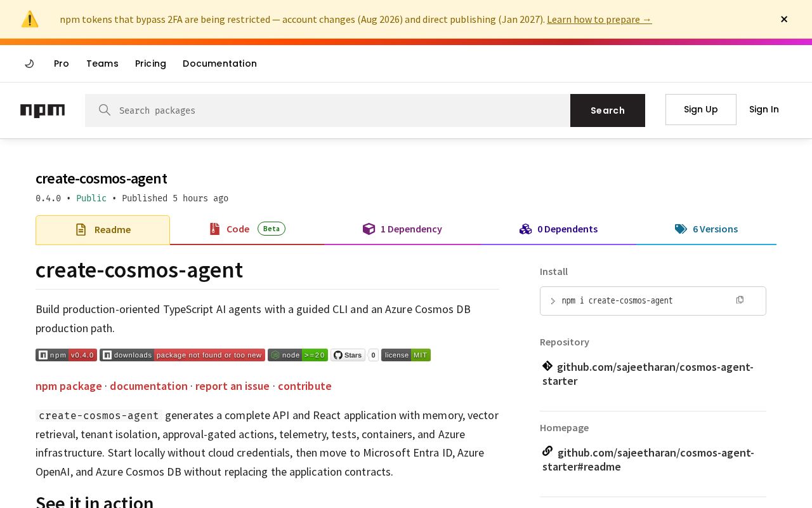Open the npm package link

(x=69, y=386)
